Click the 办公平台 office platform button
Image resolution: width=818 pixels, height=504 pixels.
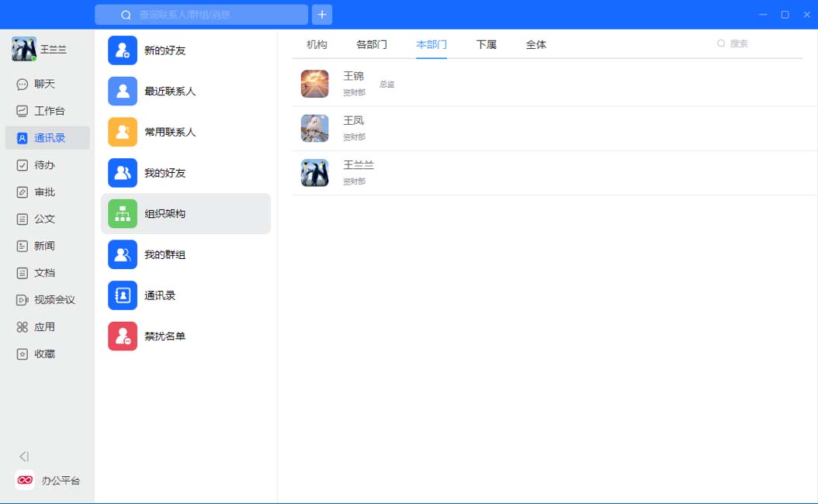[x=48, y=481]
